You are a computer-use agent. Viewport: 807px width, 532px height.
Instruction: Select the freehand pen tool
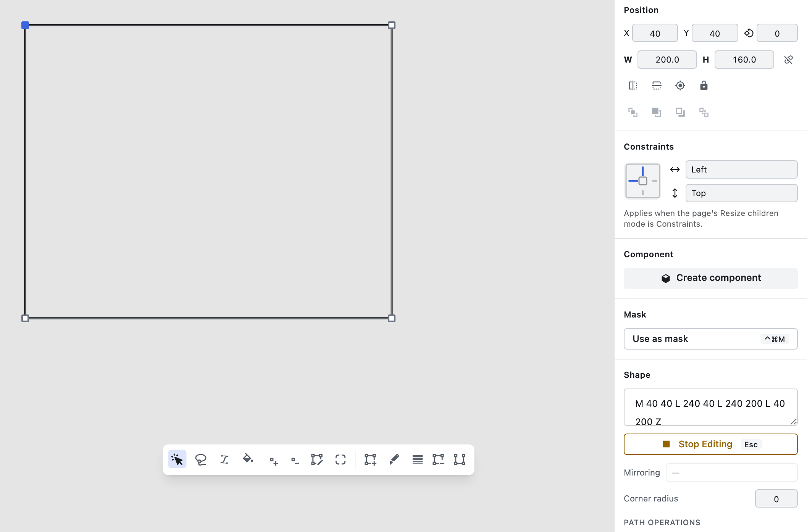394,459
